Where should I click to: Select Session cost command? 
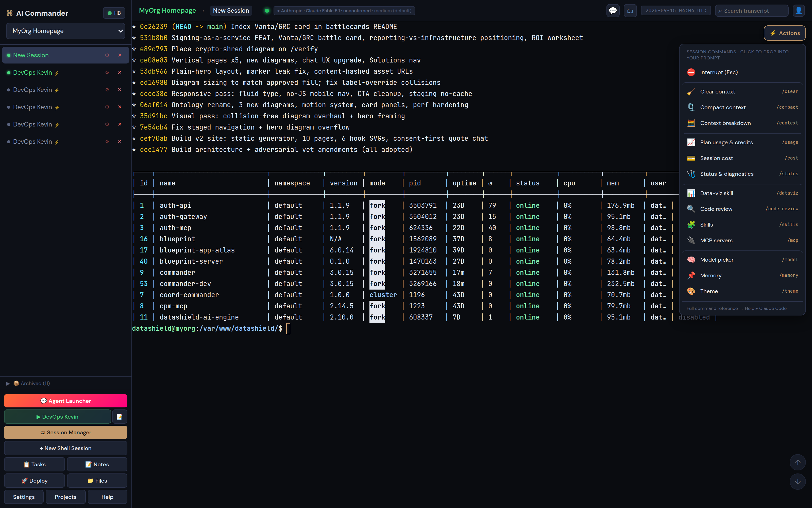(742, 158)
